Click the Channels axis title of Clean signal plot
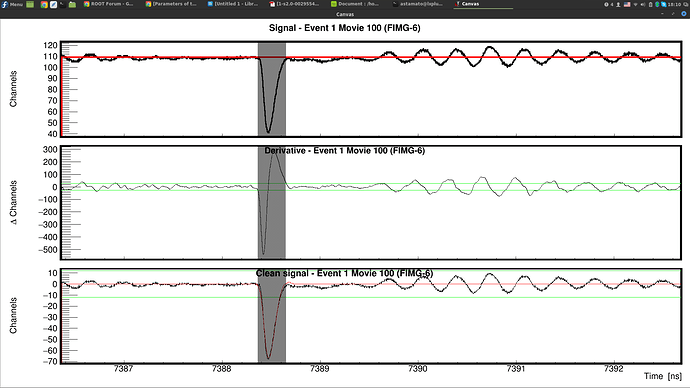This screenshot has width=690, height=388. coord(13,315)
